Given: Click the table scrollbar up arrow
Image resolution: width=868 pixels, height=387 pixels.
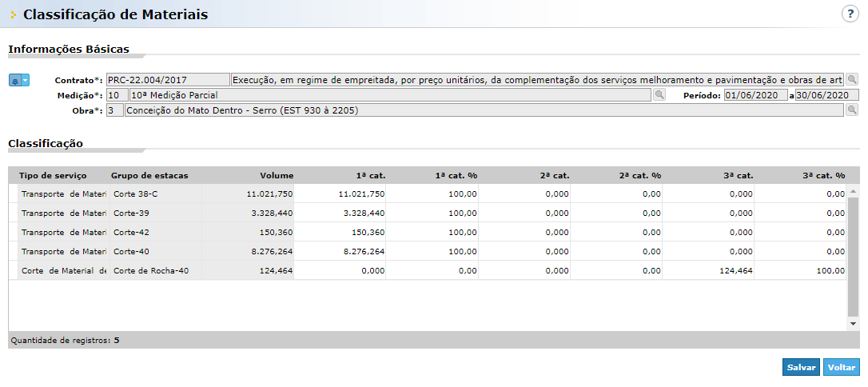Looking at the screenshot, I should pyautogui.click(x=853, y=190).
